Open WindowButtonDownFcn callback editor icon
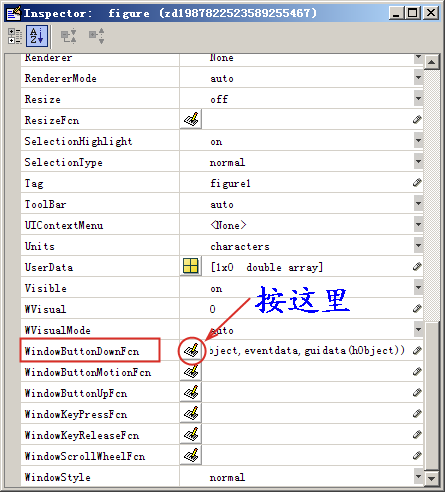445x492 pixels. tap(191, 350)
